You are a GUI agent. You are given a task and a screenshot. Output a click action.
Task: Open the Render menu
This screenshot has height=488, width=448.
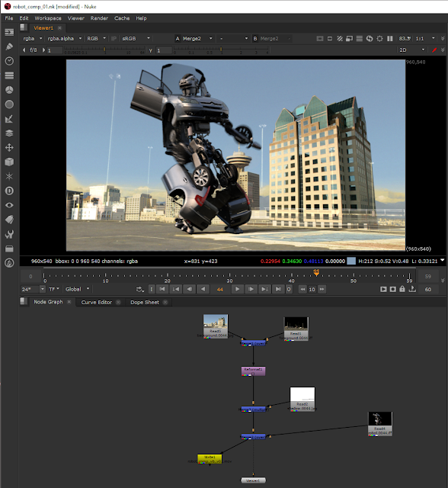click(99, 18)
